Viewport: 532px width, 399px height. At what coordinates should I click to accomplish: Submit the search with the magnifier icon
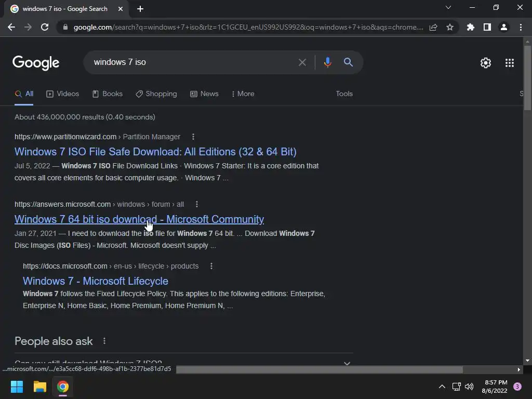[x=348, y=62]
